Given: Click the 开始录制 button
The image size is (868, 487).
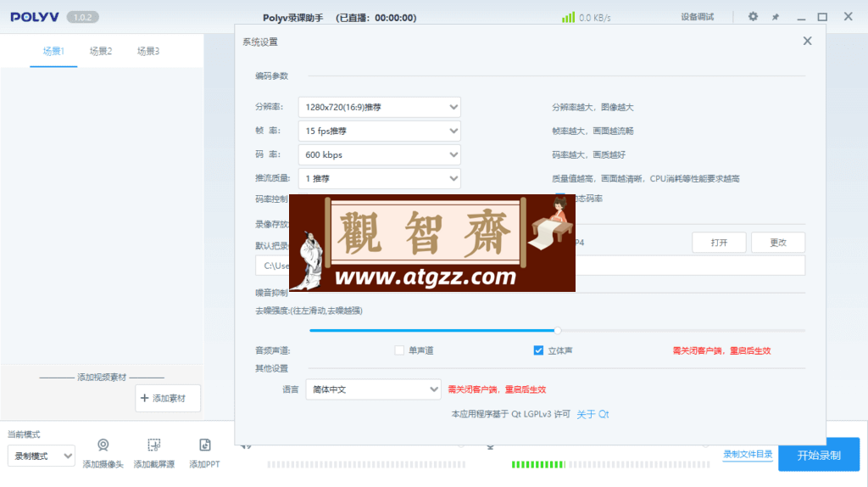Looking at the screenshot, I should tap(819, 455).
